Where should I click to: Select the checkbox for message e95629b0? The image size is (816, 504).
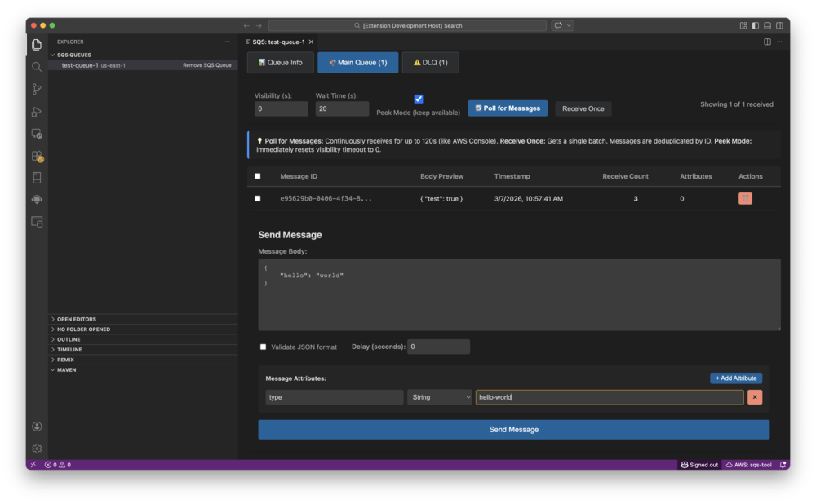coord(258,198)
